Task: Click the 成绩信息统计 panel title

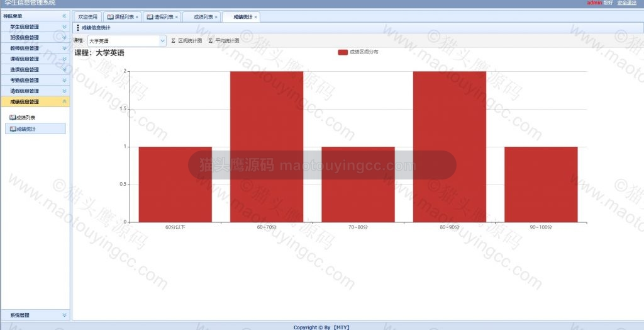Action: tap(96, 28)
